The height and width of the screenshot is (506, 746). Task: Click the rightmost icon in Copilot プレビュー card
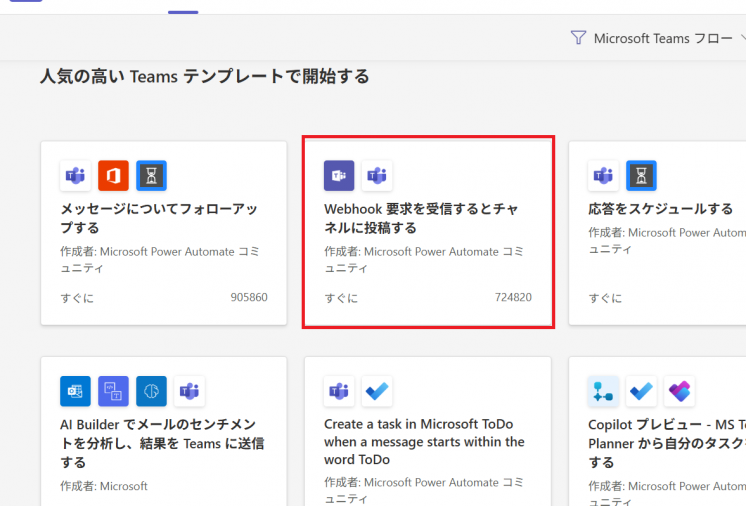tap(679, 391)
